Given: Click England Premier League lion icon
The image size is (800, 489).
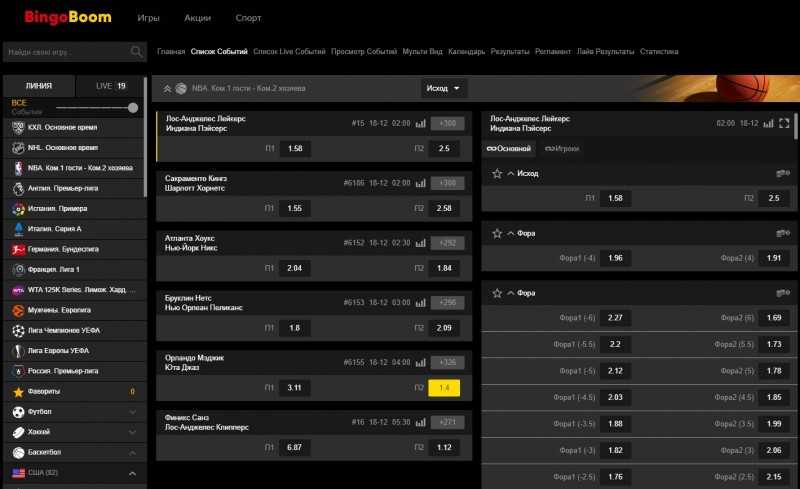Looking at the screenshot, I should tap(18, 188).
